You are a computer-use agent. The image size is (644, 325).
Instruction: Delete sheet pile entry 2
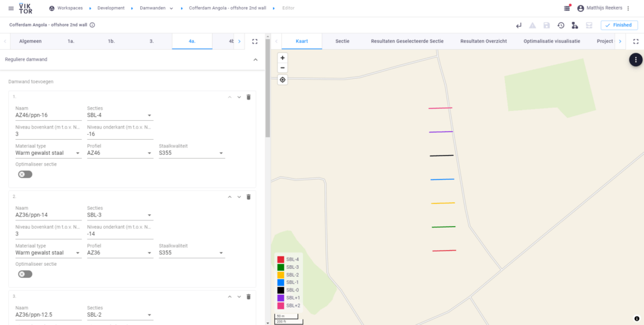click(248, 197)
